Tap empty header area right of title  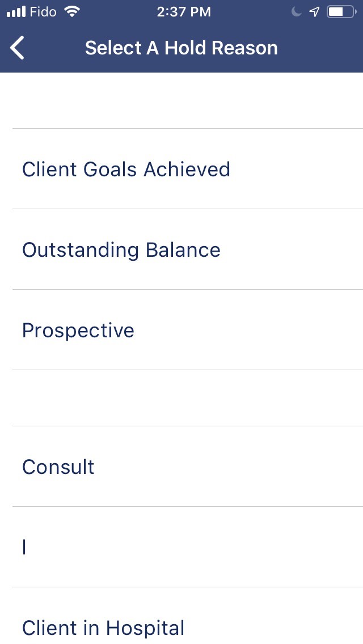(323, 48)
